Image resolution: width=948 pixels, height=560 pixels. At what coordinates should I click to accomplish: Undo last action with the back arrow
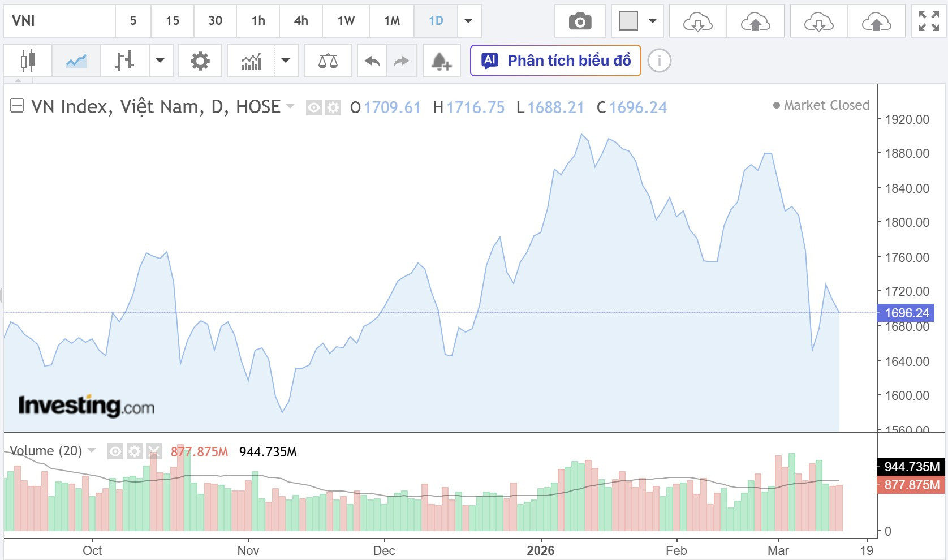click(372, 61)
